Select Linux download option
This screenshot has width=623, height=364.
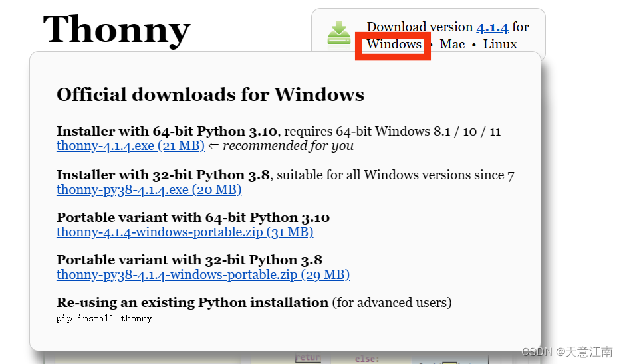(x=500, y=44)
